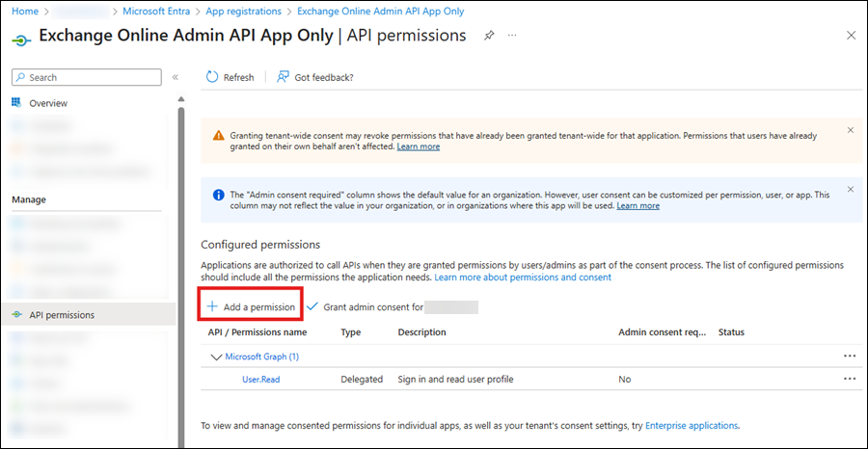
Task: Open the Microsoft Graph (1) link
Action: pyautogui.click(x=261, y=357)
